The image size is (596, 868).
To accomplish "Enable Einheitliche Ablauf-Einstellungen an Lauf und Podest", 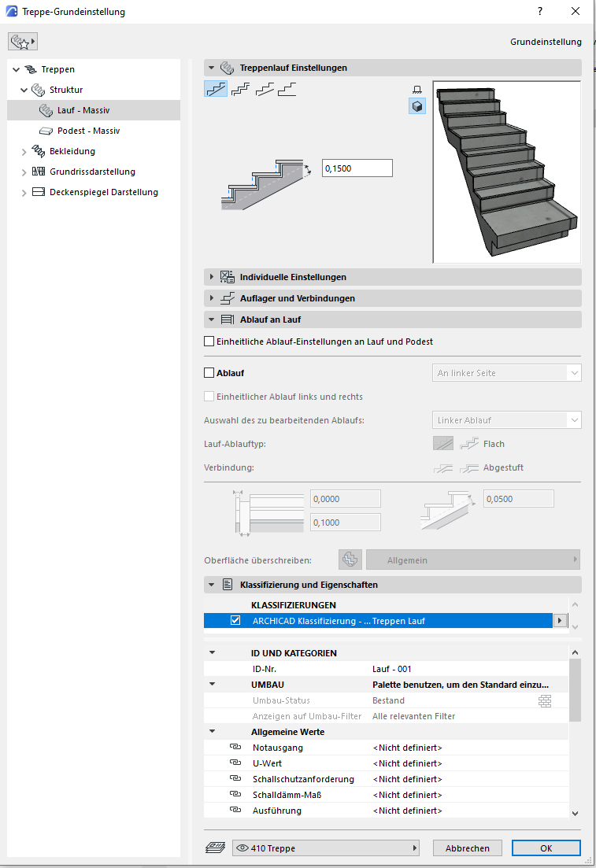I will [209, 342].
